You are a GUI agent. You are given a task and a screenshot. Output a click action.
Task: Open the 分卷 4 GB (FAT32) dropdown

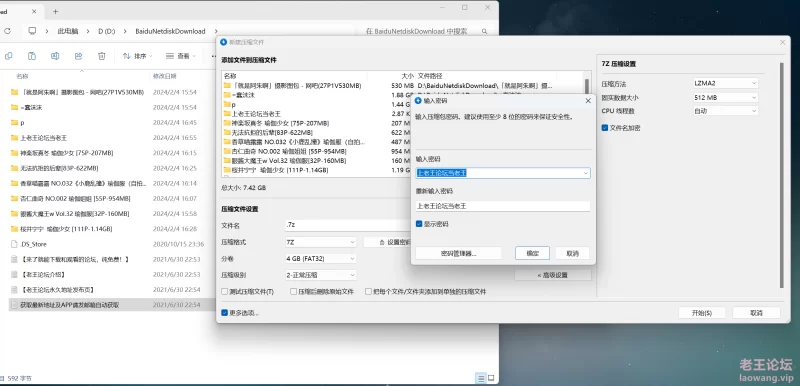[x=320, y=259]
